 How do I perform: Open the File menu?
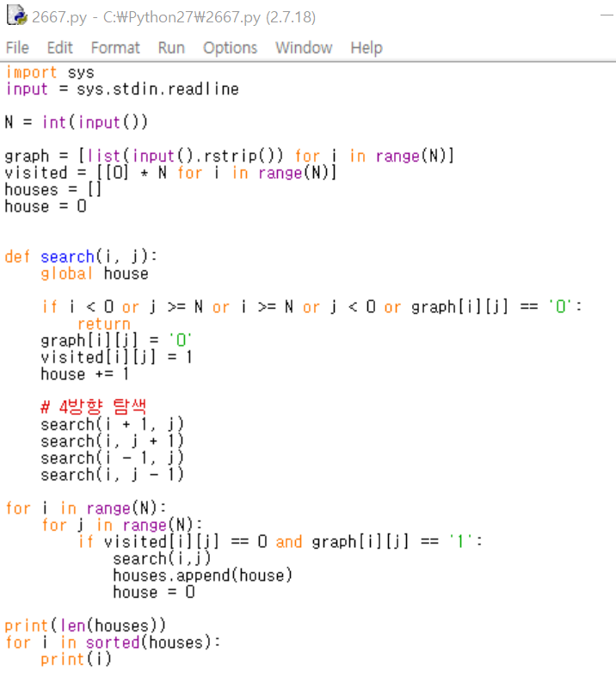pyautogui.click(x=17, y=47)
